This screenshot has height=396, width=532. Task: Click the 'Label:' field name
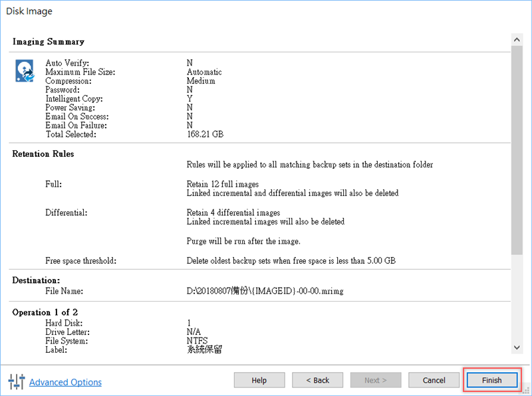coord(56,349)
